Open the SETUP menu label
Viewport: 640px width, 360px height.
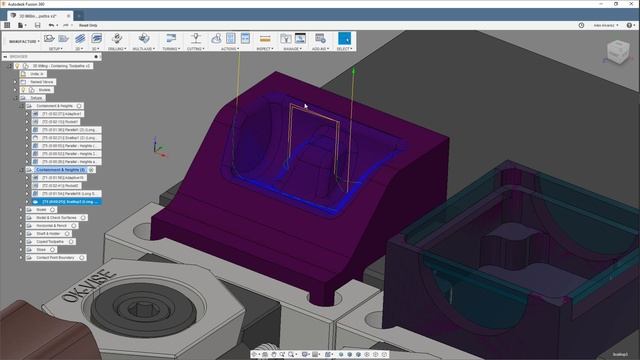56,49
